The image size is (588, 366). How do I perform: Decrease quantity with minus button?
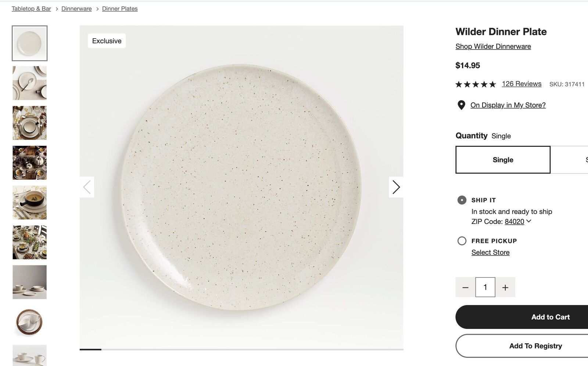click(465, 287)
